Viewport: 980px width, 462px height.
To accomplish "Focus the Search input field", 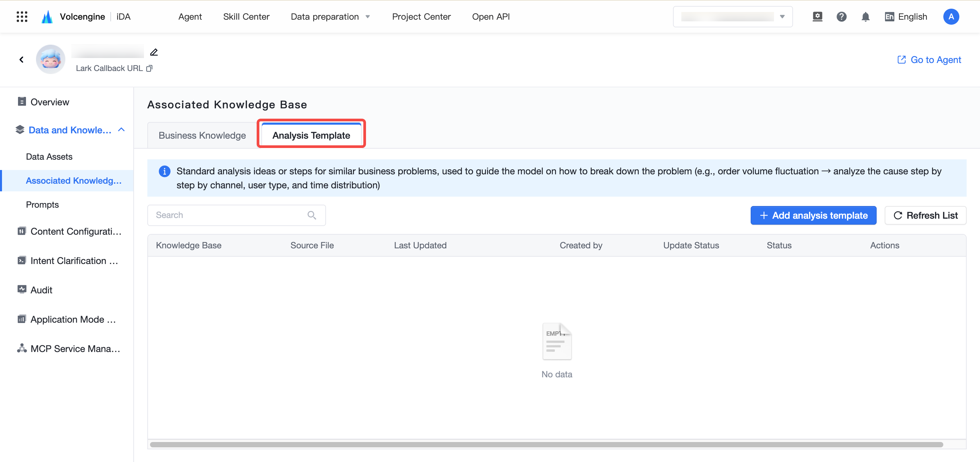I will [x=236, y=215].
